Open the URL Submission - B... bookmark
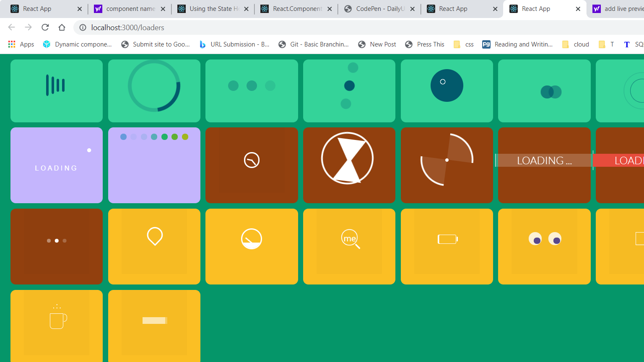 pos(234,44)
